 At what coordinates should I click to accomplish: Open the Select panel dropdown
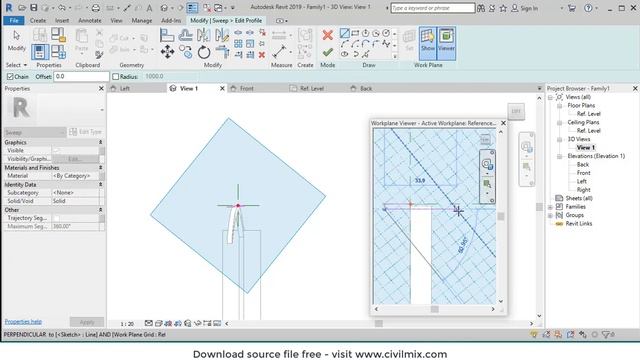click(16, 65)
